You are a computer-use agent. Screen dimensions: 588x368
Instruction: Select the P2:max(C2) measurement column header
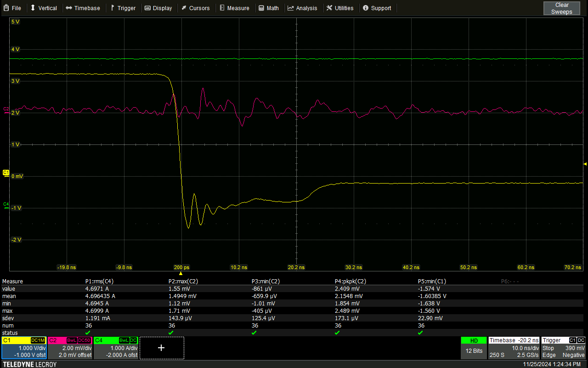183,282
